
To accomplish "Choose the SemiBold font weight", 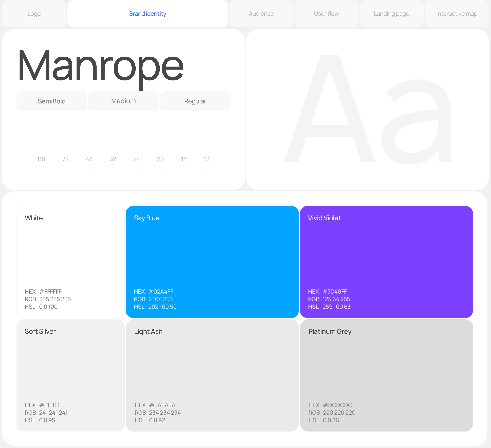I will click(52, 101).
